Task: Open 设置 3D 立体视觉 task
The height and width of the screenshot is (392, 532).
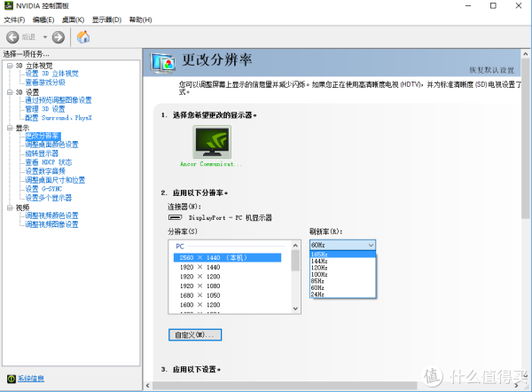Action: pyautogui.click(x=52, y=74)
